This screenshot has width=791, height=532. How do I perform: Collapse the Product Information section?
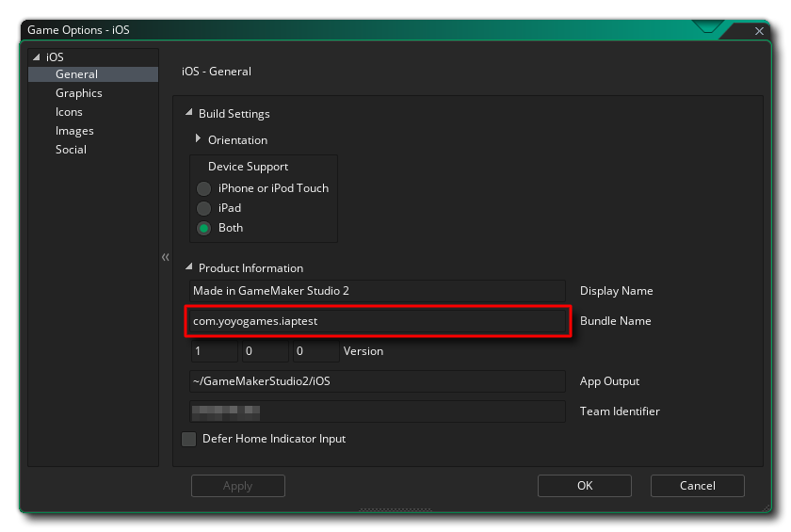pos(189,268)
